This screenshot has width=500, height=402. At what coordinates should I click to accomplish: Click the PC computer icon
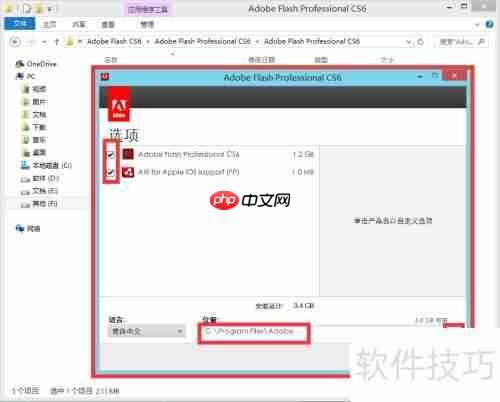coord(19,76)
